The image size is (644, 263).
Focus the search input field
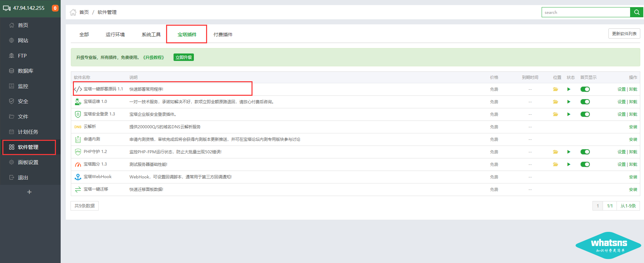point(585,12)
